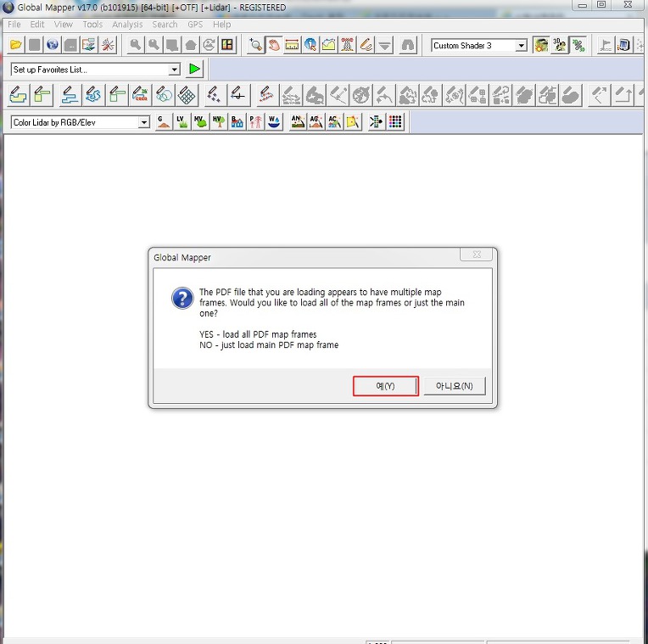This screenshot has width=648, height=644.
Task: Create range ring circles tool
Action: coord(164,95)
